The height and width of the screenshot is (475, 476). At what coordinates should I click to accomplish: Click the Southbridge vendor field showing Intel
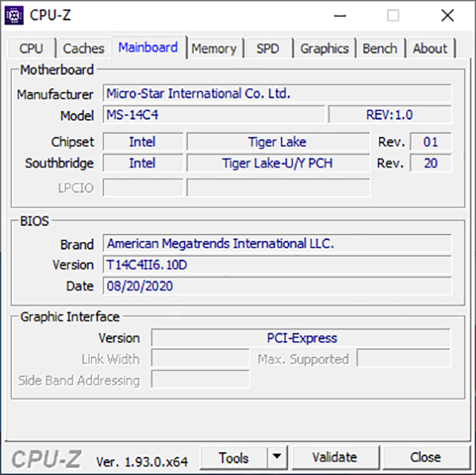[143, 163]
